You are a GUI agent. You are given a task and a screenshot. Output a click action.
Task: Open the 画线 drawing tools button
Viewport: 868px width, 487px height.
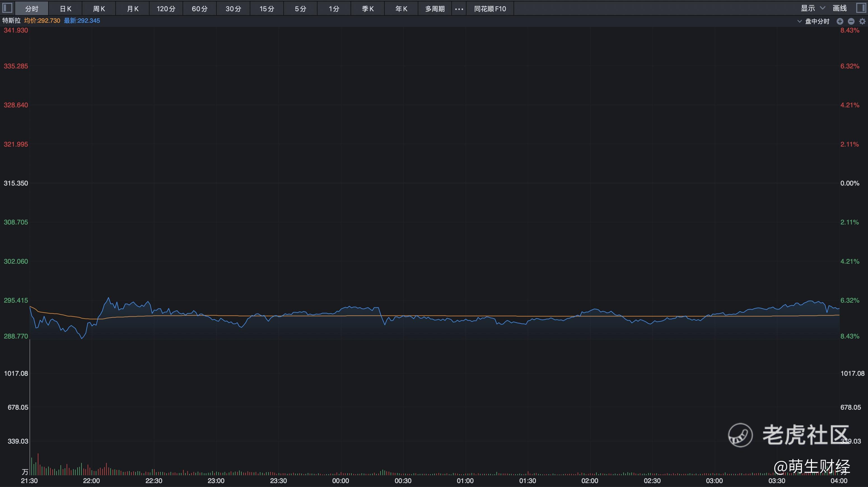840,8
